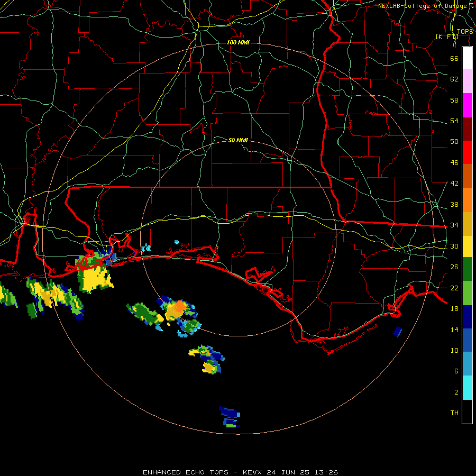This screenshot has width=476, height=476.
Task: Click the magenta 58 kft legend swatch
Action: pyautogui.click(x=467, y=105)
